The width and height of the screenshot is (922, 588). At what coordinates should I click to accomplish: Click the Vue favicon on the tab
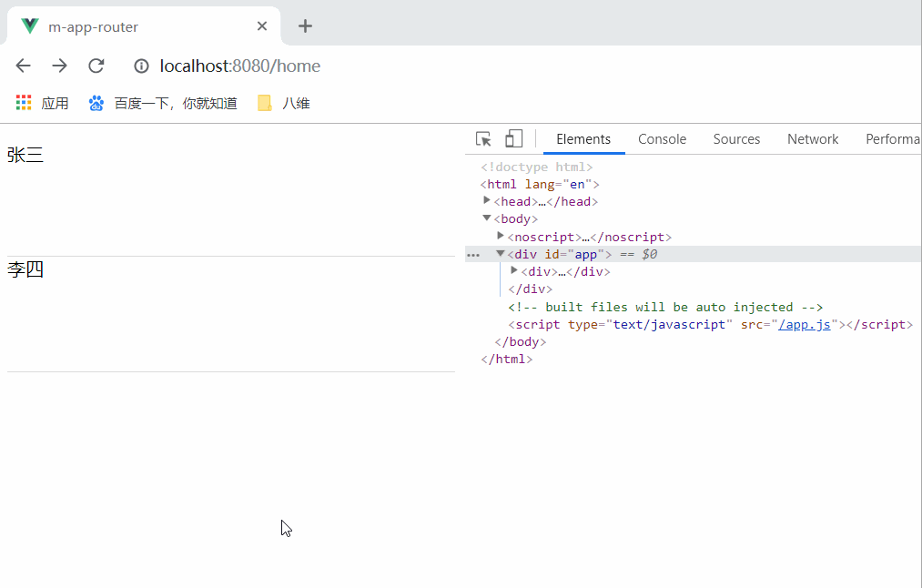(29, 25)
